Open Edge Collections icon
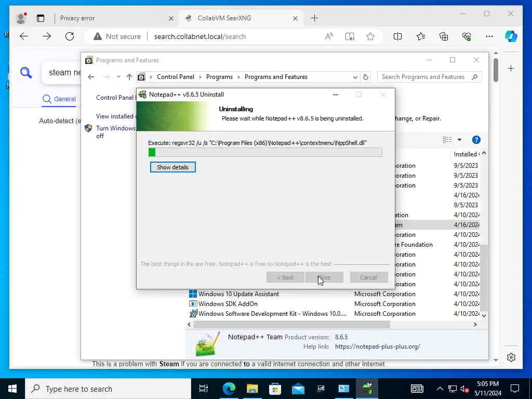Screen dimensions: 532x399 444,36
